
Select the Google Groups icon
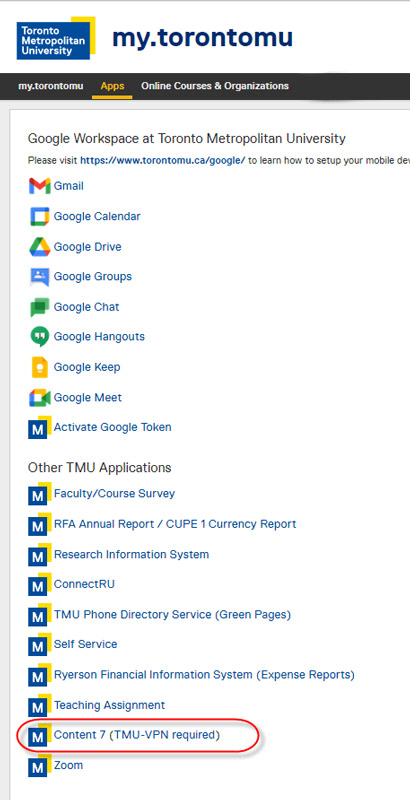click(x=39, y=277)
